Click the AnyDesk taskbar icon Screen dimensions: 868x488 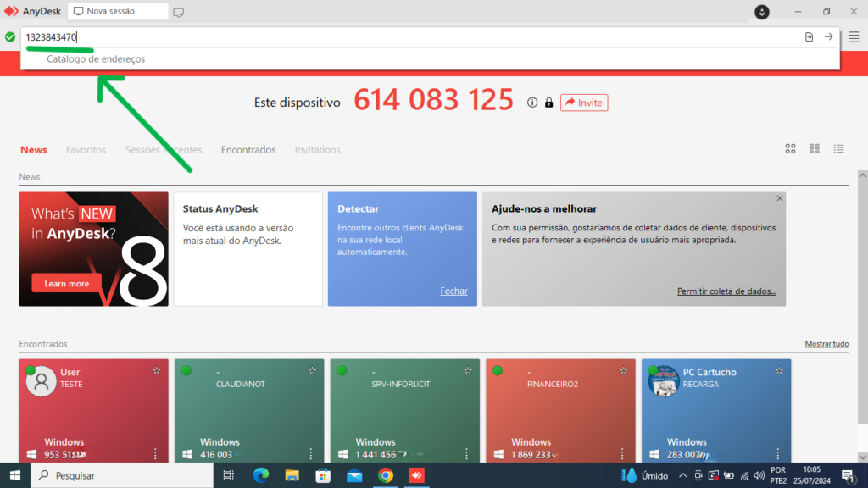click(x=417, y=475)
